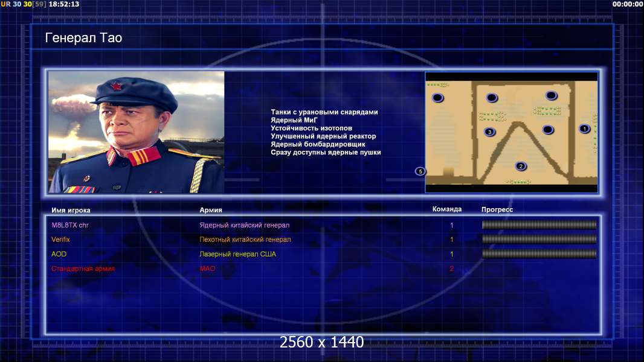Click army 'Лазерный генерал США'
Screen dimensions: 644x362
(238, 254)
